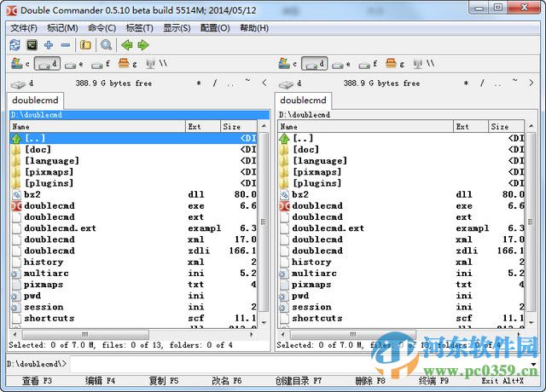Select [plugins] folder in right panel
The width and height of the screenshot is (546, 392).
pyautogui.click(x=402, y=183)
